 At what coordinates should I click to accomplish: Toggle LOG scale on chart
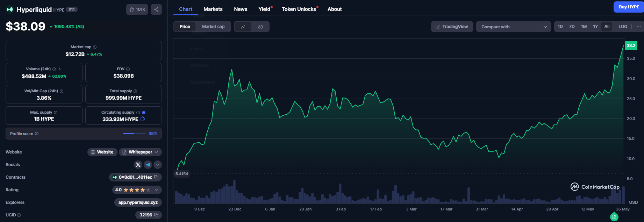tap(623, 27)
